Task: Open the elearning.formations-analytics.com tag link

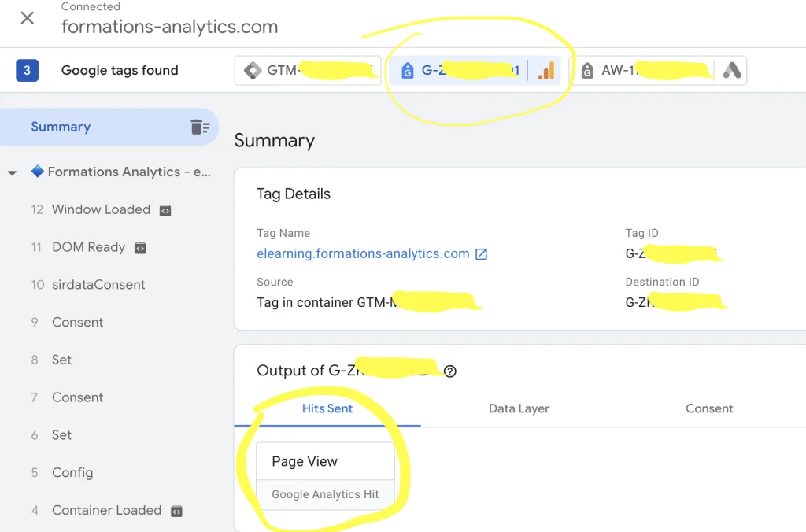Action: click(x=363, y=254)
